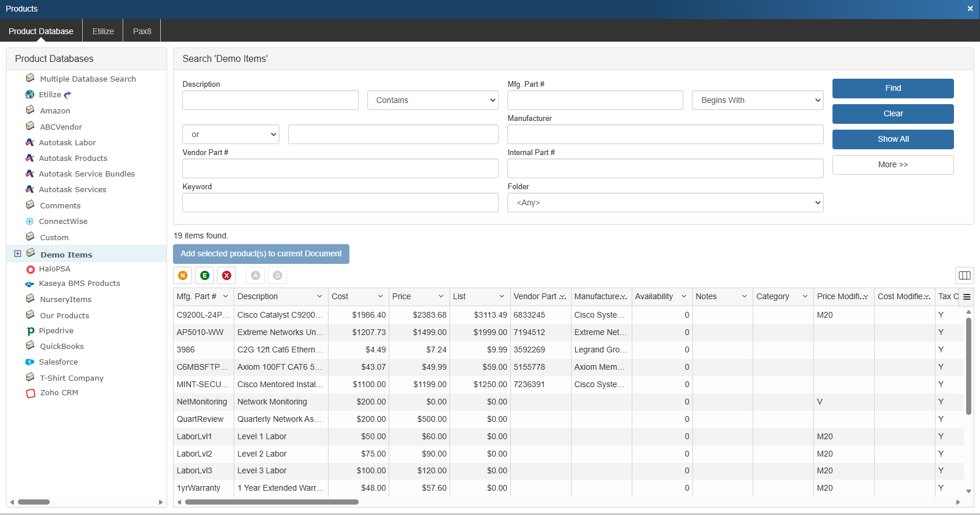Click the orange N icon button

pos(183,275)
